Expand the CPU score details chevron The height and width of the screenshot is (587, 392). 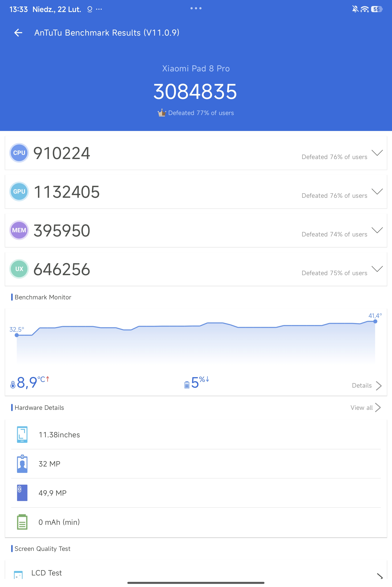click(x=377, y=153)
